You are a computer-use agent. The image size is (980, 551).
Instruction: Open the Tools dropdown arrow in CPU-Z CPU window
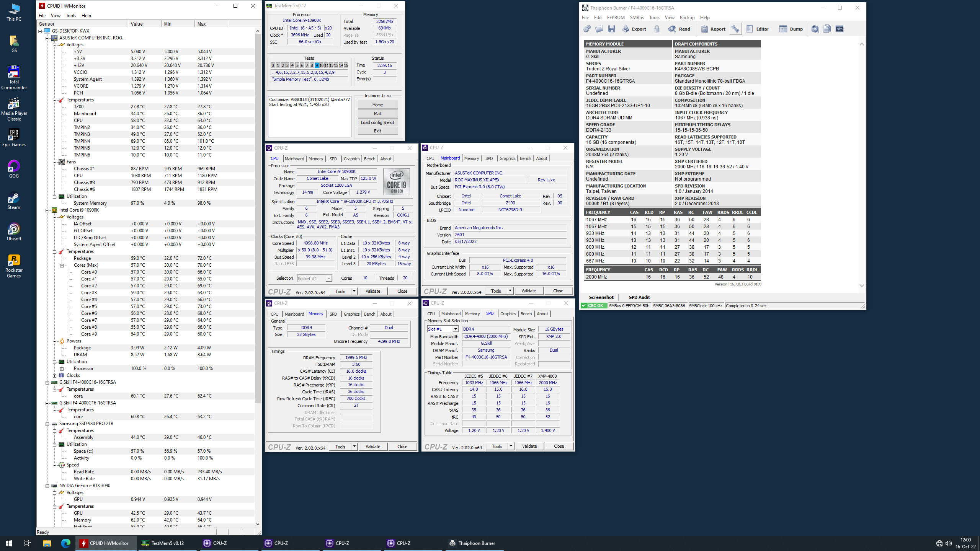tap(354, 291)
